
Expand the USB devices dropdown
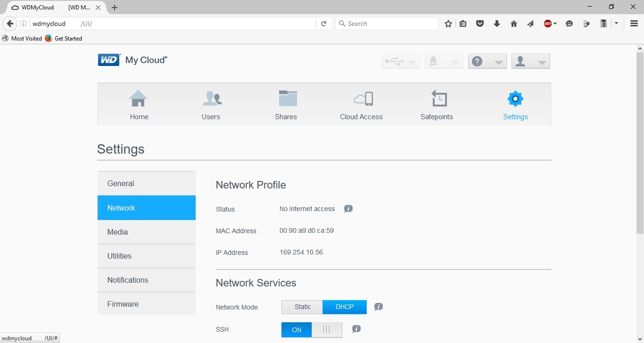(400, 61)
